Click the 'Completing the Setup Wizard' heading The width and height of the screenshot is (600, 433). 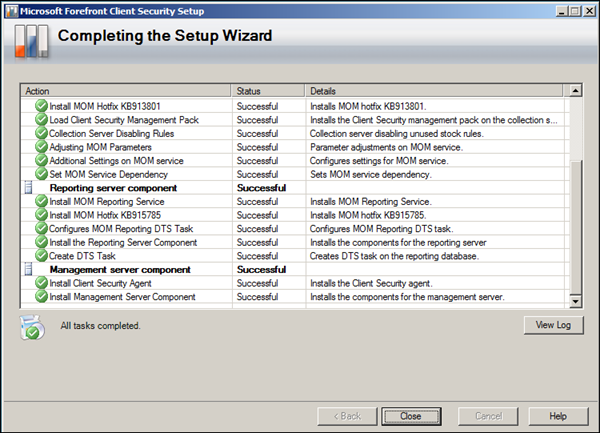click(x=165, y=36)
